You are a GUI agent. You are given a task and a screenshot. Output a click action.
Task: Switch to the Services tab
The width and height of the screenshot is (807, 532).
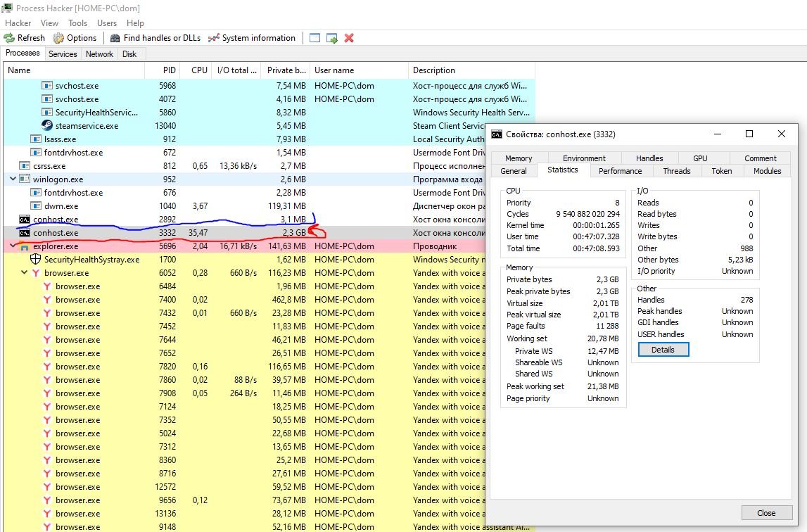(x=63, y=54)
